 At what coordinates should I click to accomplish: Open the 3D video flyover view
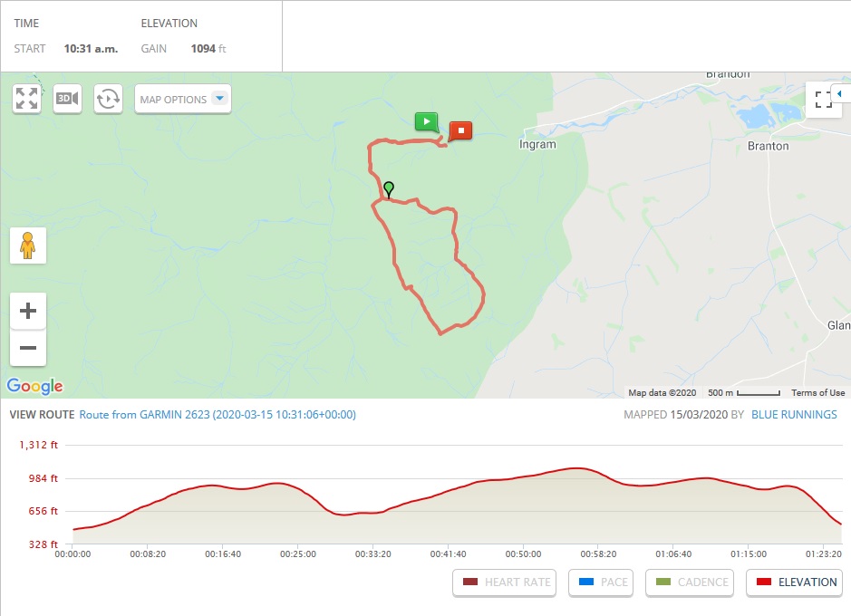click(68, 99)
